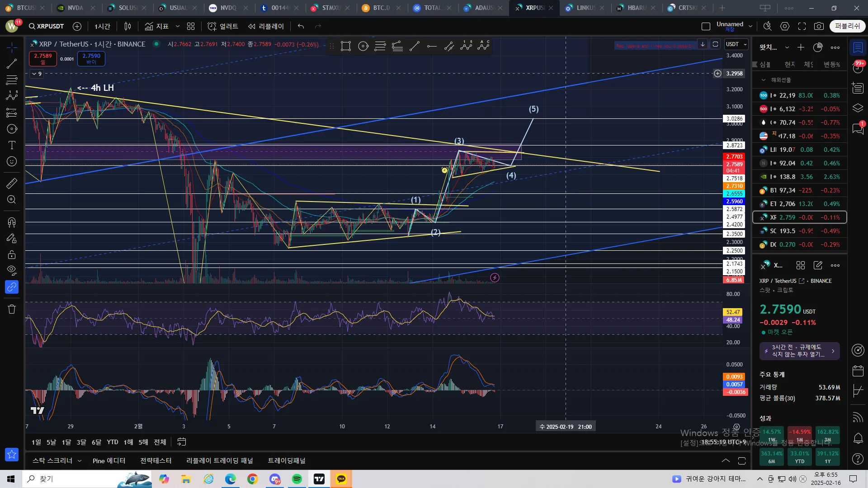Select the 1해 time range
Image resolution: width=868 pixels, height=488 pixels.
pyautogui.click(x=128, y=442)
